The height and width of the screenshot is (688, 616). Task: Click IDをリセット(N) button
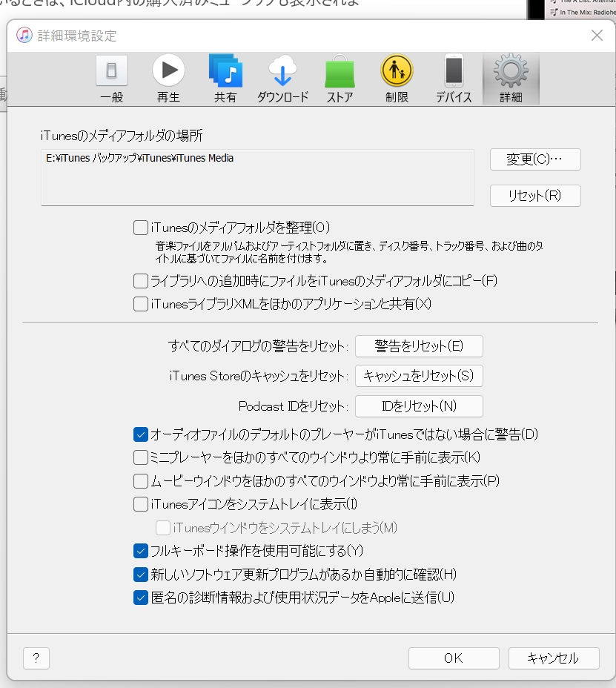[419, 406]
